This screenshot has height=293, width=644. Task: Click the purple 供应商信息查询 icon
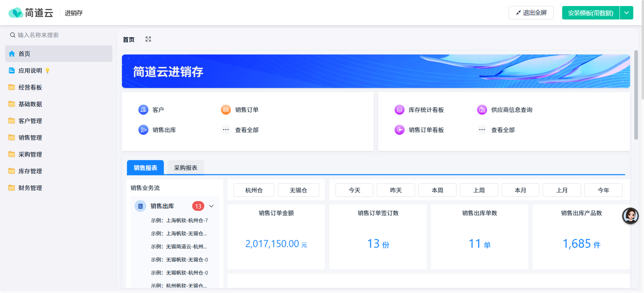[482, 110]
